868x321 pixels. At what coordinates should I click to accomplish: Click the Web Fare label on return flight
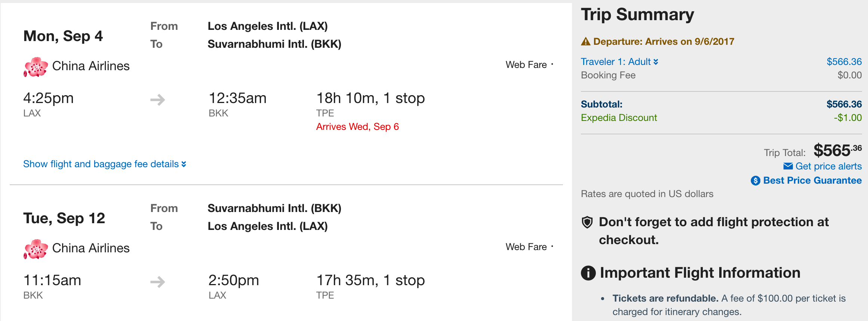[526, 247]
